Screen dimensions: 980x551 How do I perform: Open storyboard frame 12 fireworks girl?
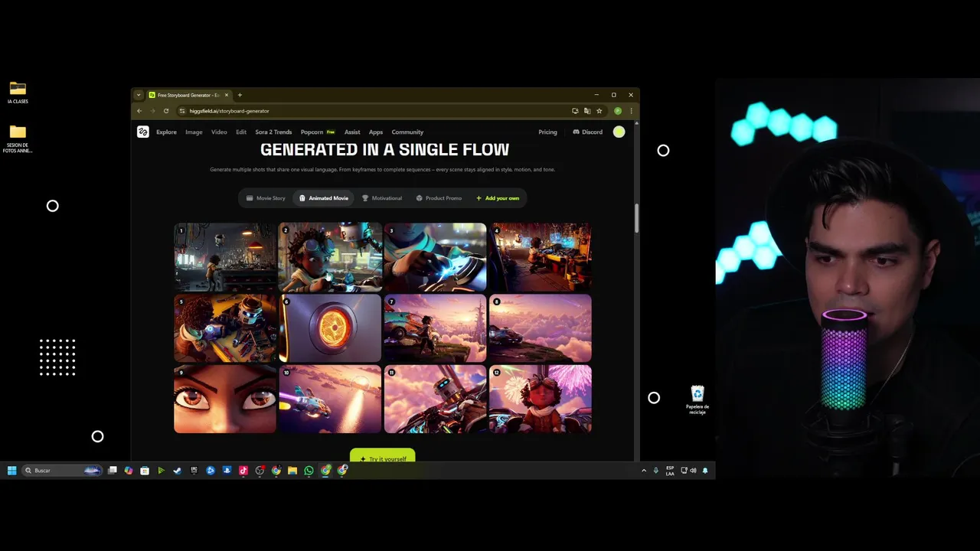pyautogui.click(x=540, y=399)
